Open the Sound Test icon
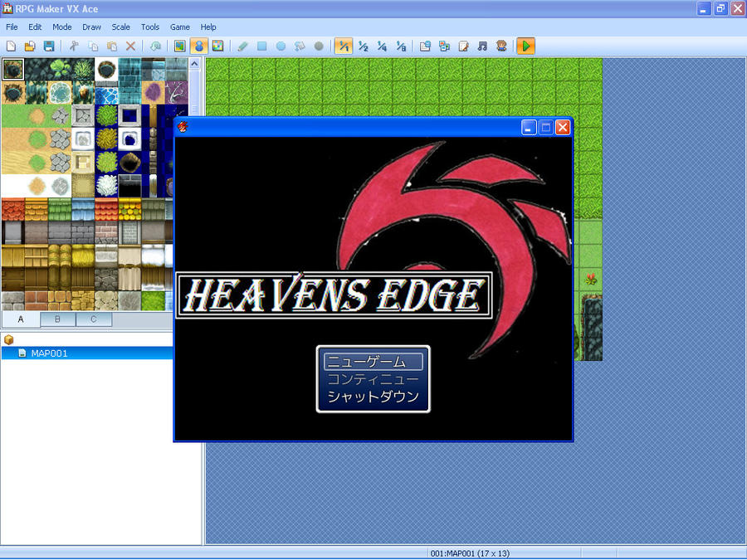The width and height of the screenshot is (747, 560). tap(482, 46)
